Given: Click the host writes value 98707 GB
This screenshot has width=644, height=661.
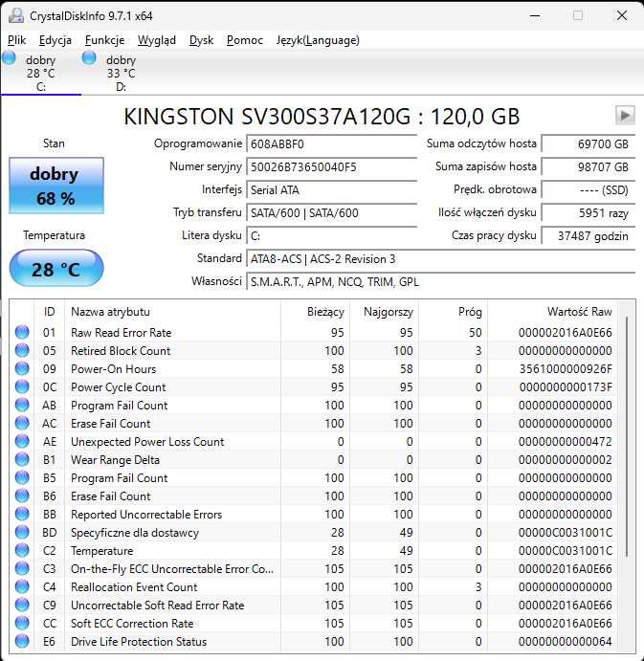Looking at the screenshot, I should [588, 167].
